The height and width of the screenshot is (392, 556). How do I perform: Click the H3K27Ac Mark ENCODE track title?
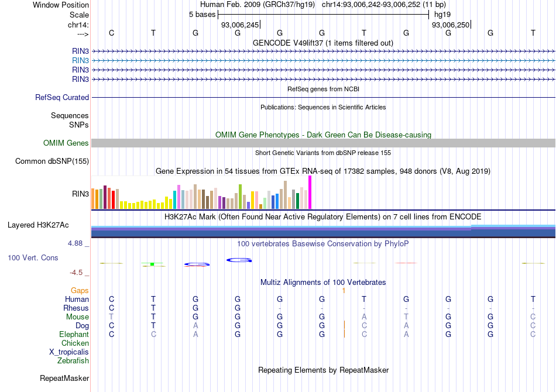pyautogui.click(x=322, y=216)
